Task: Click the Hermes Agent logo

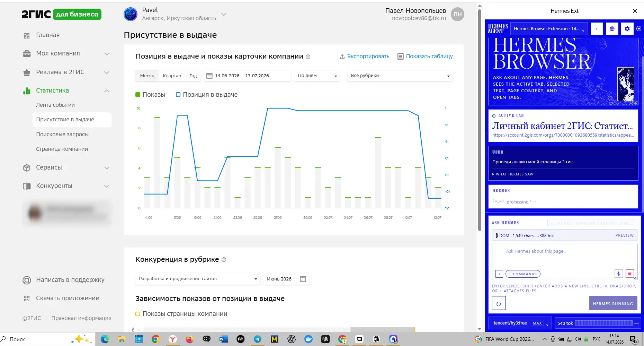Action: tap(498, 29)
